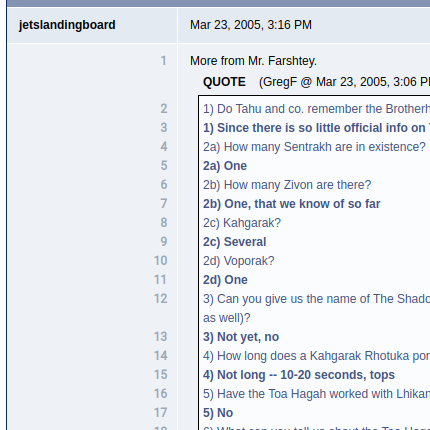This screenshot has height=430, width=430.
Task: Select the text 'More from Mr. Farshtey.'
Action: 253,61
